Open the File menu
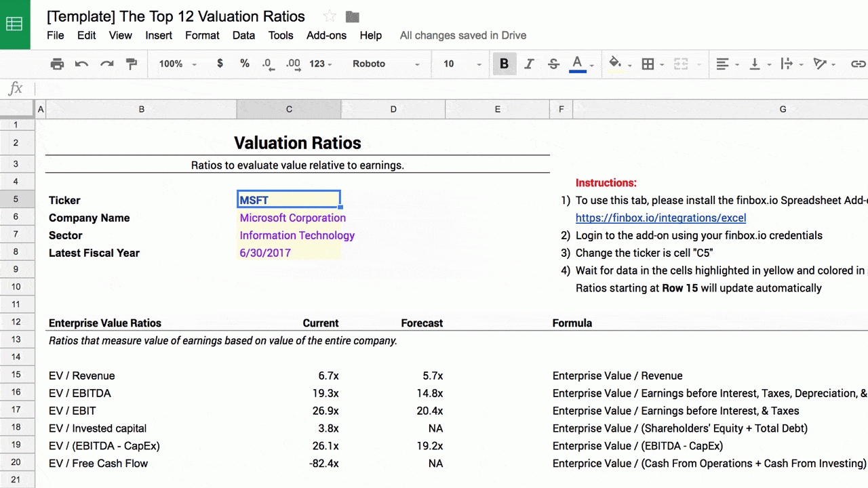This screenshot has height=488, width=868. (56, 35)
